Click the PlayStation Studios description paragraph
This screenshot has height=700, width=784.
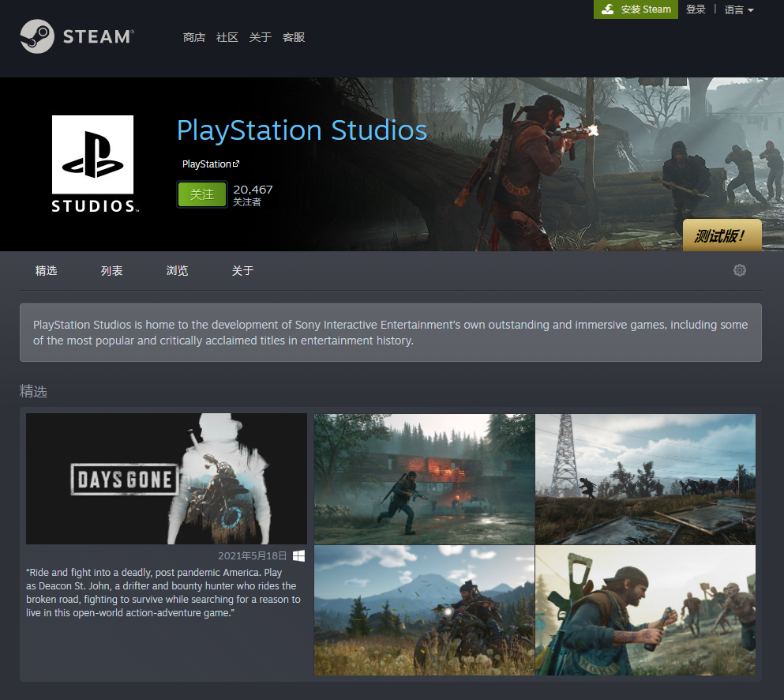coord(391,333)
